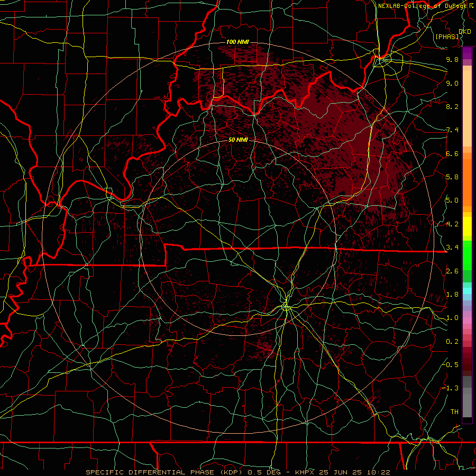The width and height of the screenshot is (476, 476).
Task: Click the 9.0 value on the color scale
Action: click(452, 83)
